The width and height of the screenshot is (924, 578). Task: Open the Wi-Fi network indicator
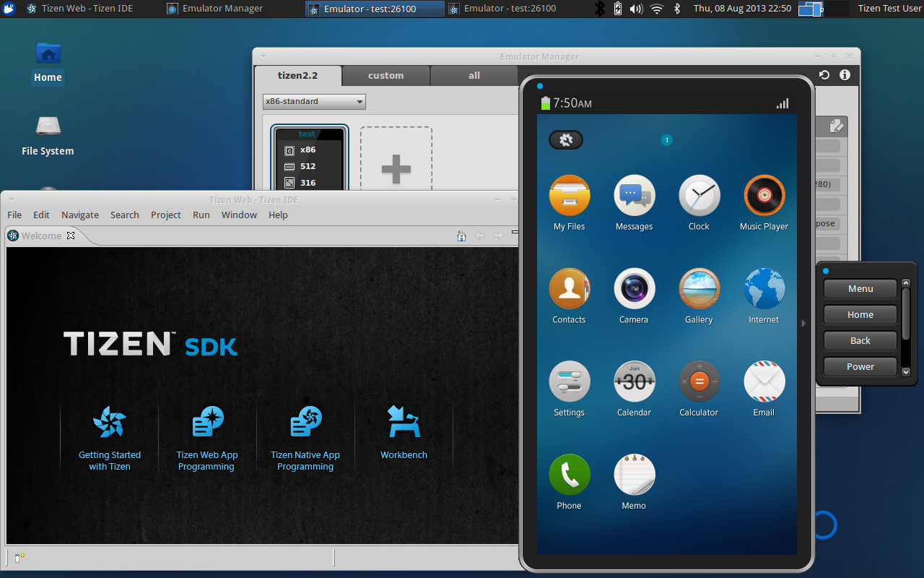[x=656, y=9]
